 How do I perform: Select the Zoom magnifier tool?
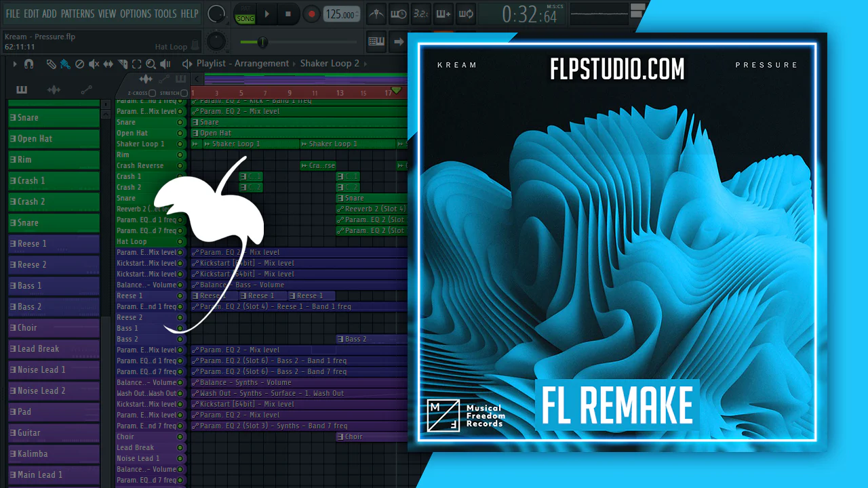click(150, 64)
